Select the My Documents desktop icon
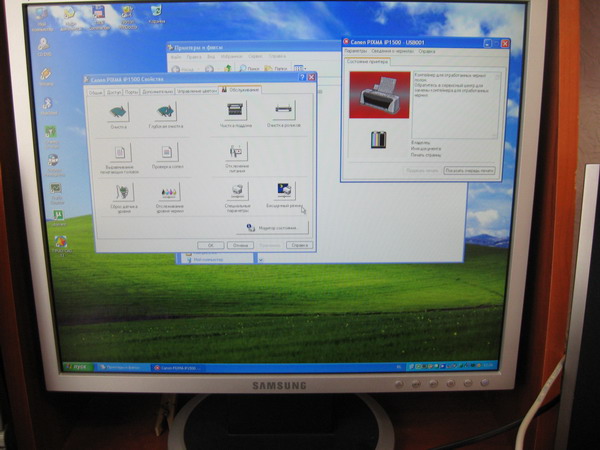 click(70, 19)
